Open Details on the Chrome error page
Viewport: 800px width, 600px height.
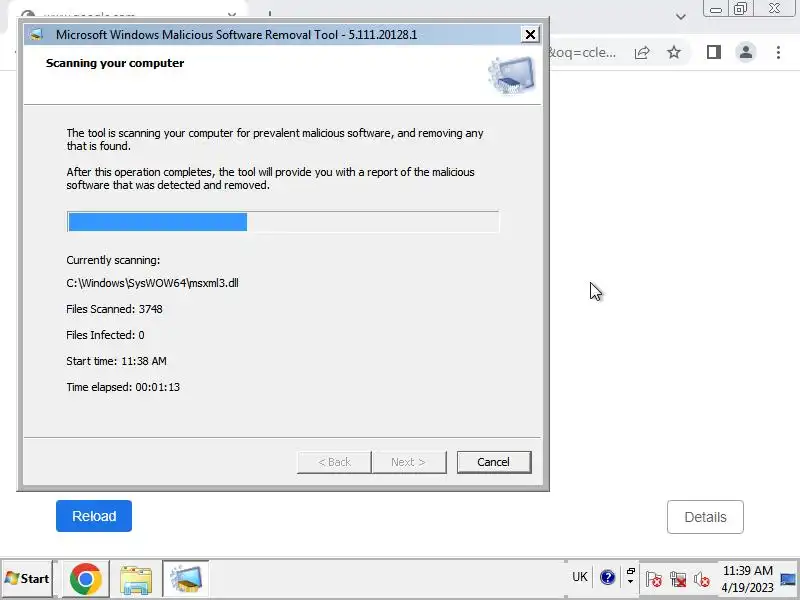point(705,517)
